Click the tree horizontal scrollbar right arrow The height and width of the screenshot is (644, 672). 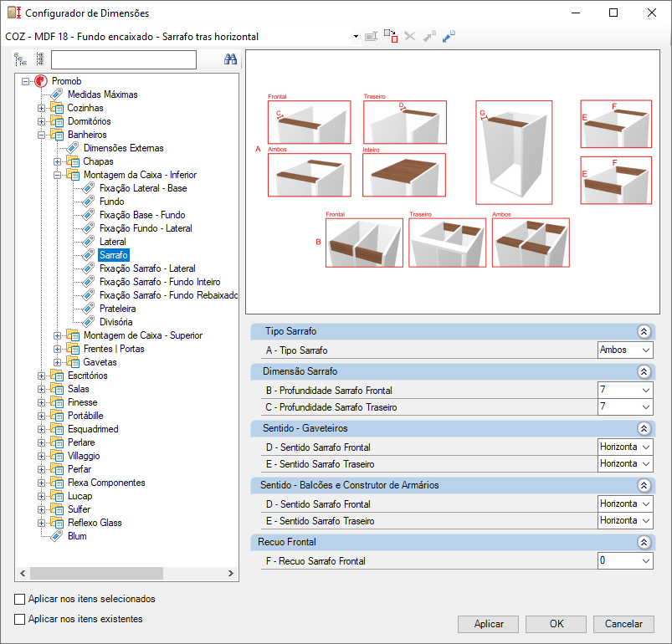(x=231, y=574)
